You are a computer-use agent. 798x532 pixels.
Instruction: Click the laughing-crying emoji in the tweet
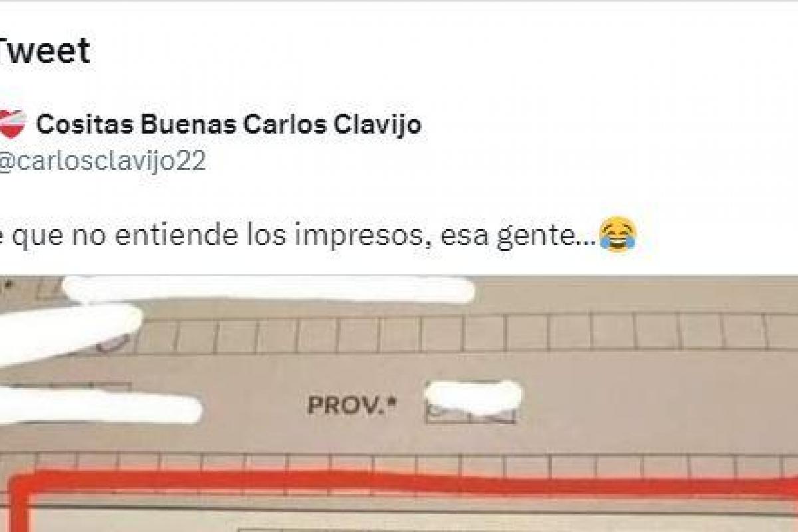(x=618, y=235)
